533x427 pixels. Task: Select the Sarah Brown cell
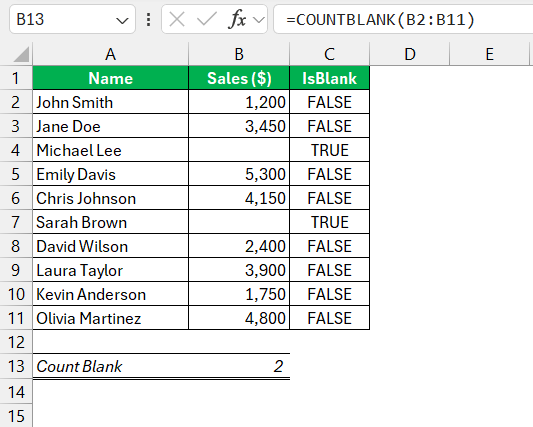point(110,222)
